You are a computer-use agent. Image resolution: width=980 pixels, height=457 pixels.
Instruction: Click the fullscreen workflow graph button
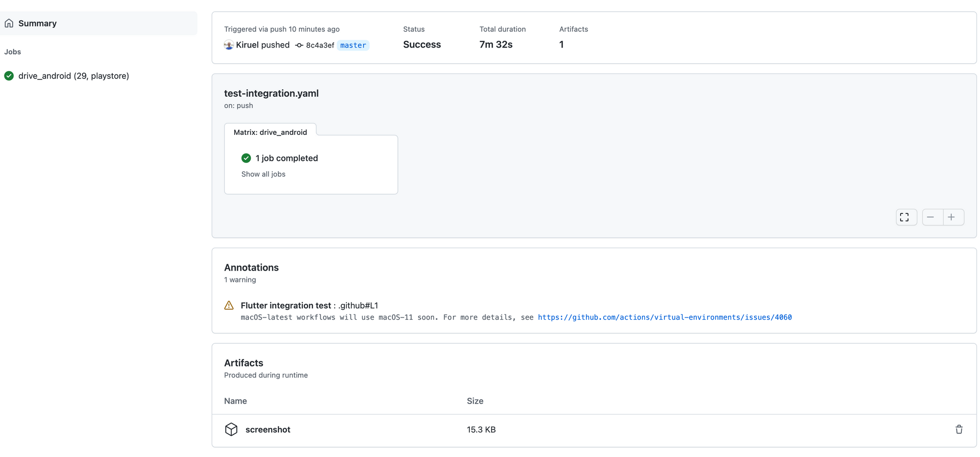tap(906, 217)
